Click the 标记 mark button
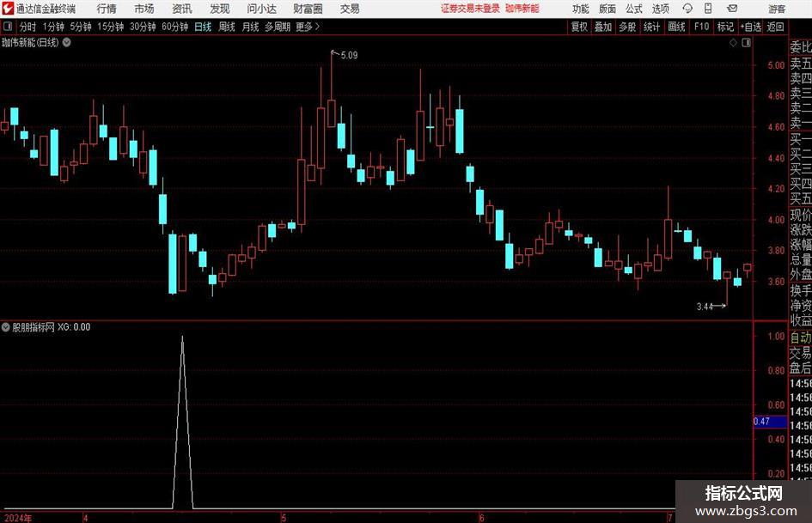Viewport: 812px width, 523px height. tap(725, 27)
